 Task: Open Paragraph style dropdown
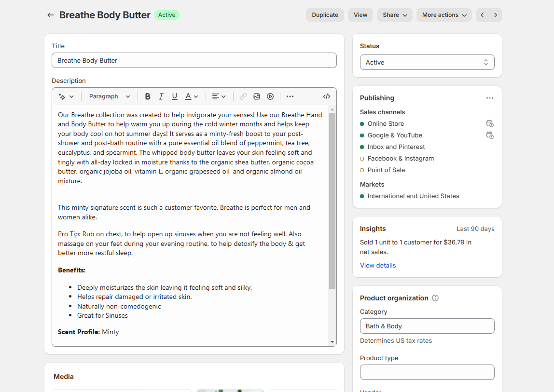tap(110, 96)
